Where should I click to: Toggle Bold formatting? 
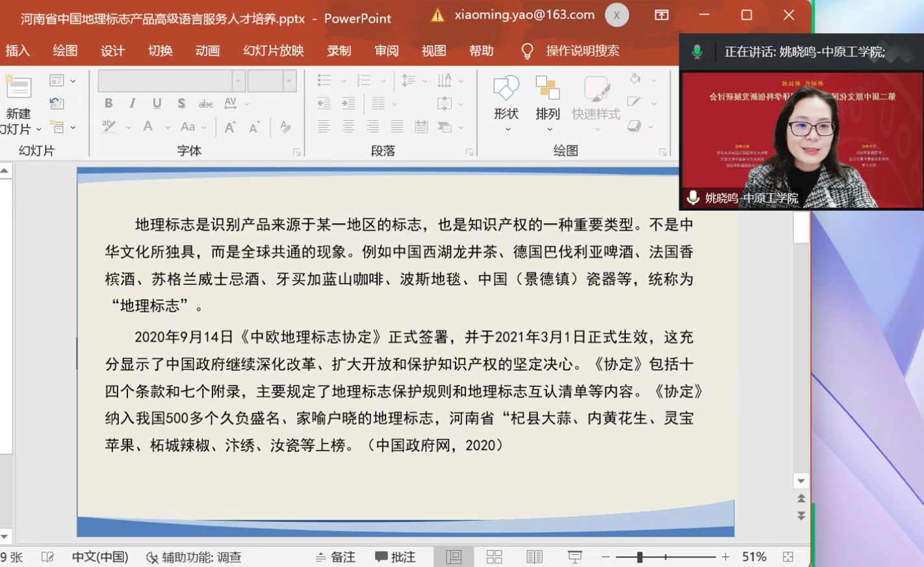point(109,103)
